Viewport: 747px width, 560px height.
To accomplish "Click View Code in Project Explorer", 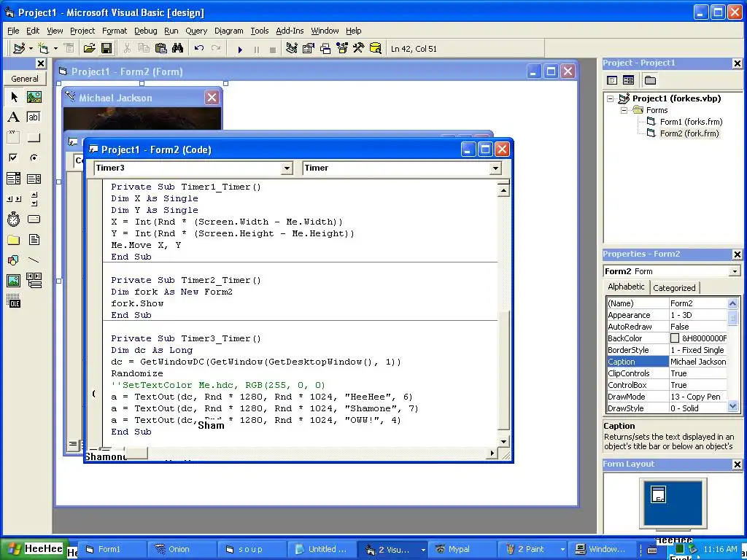I will point(612,80).
